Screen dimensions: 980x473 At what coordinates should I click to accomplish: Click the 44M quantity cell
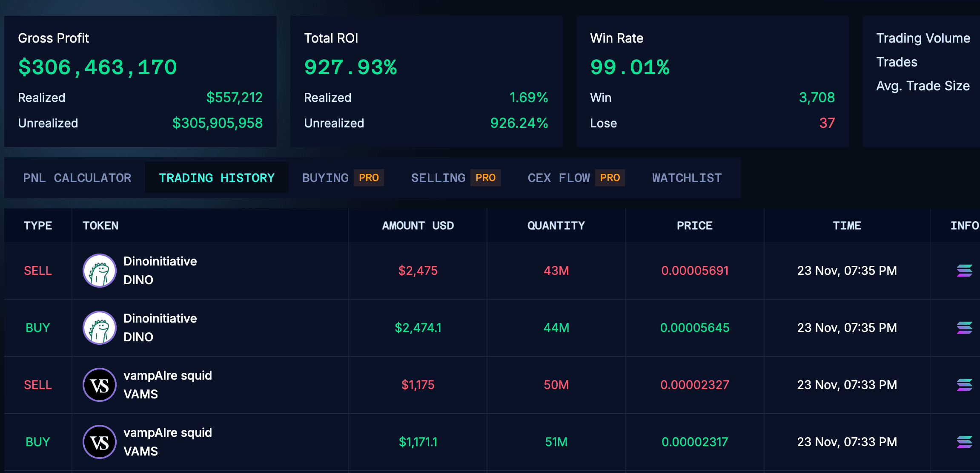tap(556, 328)
